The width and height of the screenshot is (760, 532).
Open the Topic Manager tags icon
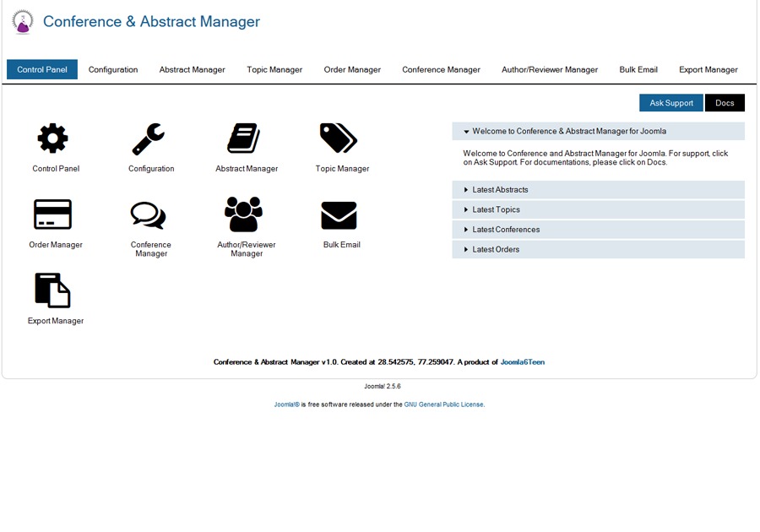click(339, 138)
